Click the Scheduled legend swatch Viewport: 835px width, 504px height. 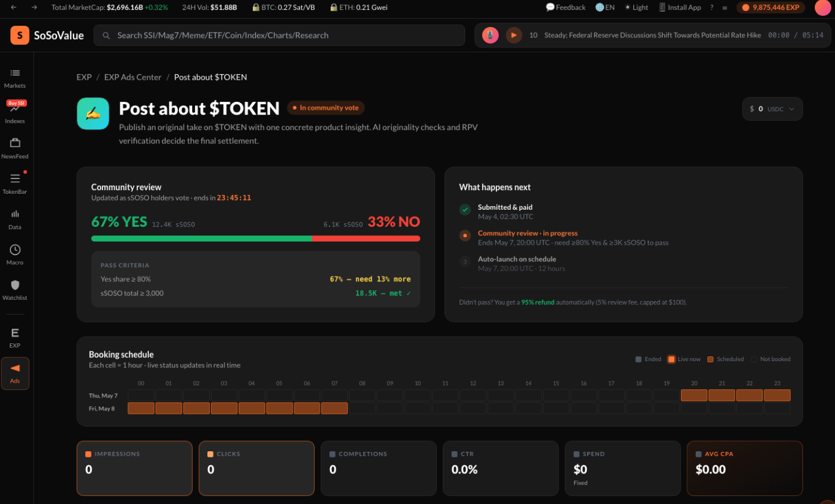click(710, 359)
